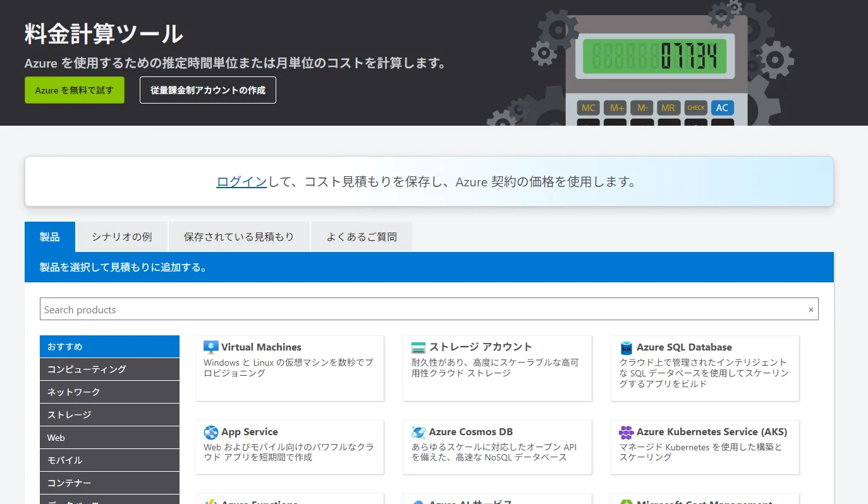The height and width of the screenshot is (504, 868).
Task: Click the Virtual Machines product icon
Action: click(x=211, y=347)
